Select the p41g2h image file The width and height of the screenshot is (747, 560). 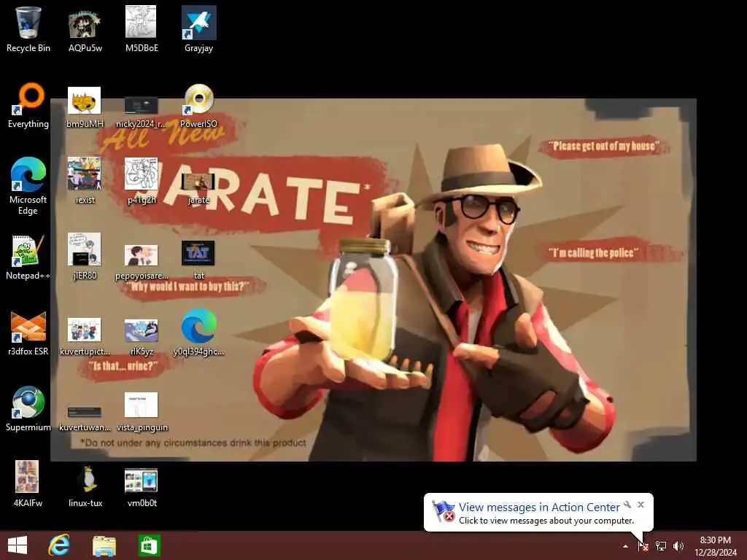142,181
